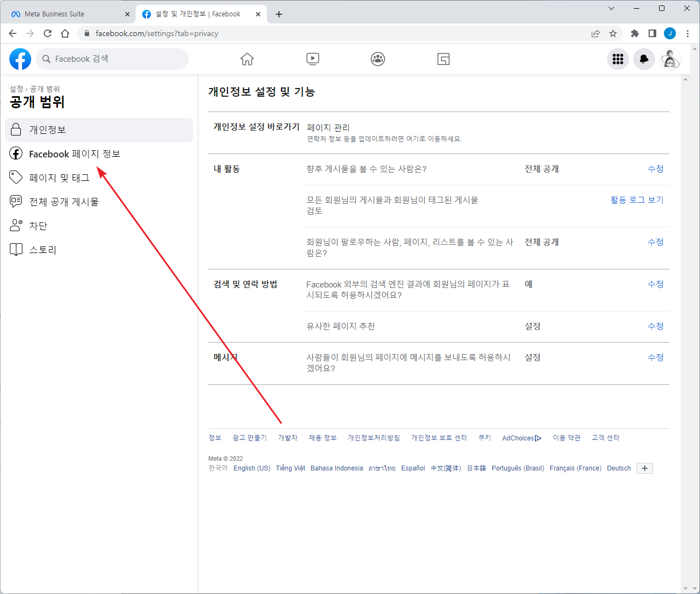Select 개인정보 in the sidebar
This screenshot has height=594, width=700.
(99, 130)
